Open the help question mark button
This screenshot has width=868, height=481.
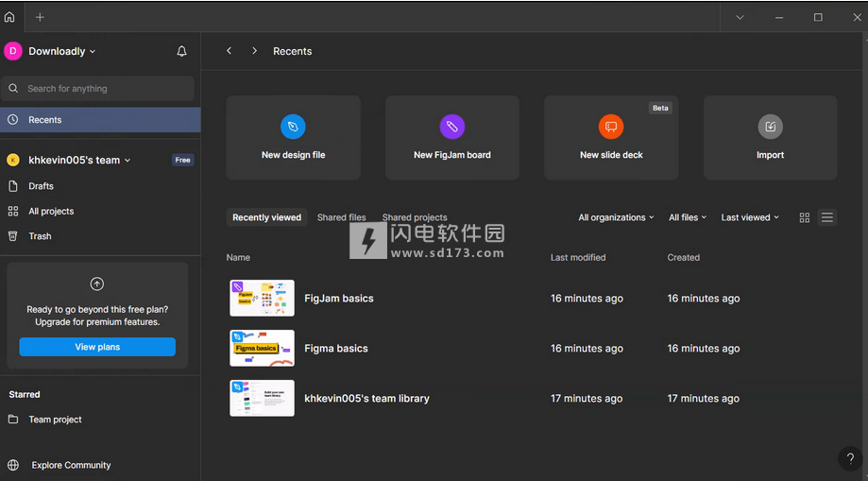point(850,459)
